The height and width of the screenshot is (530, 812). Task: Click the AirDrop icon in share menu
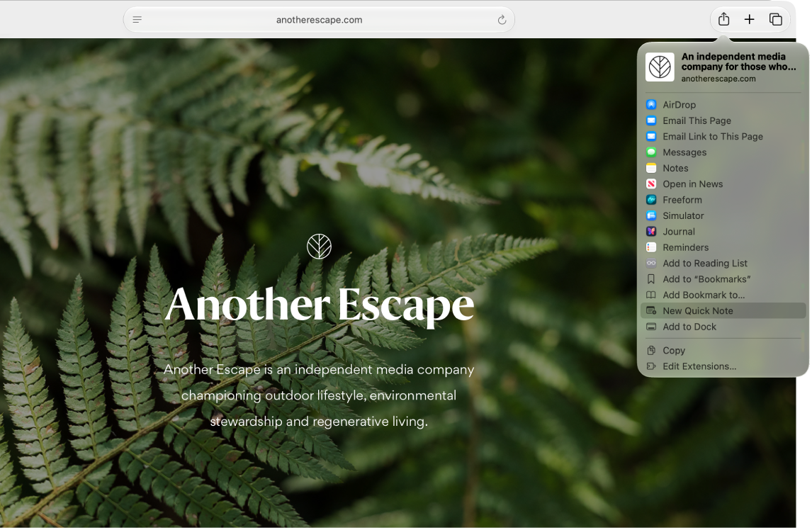[653, 105]
